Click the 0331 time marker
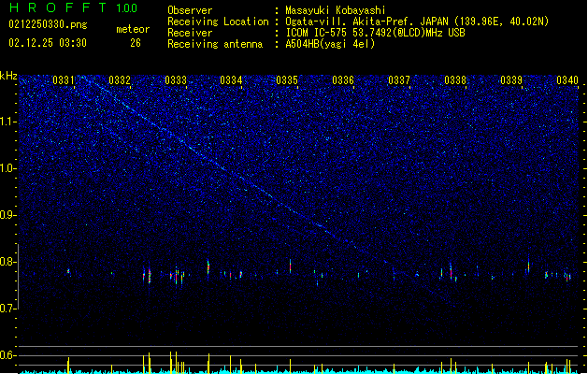 [64, 79]
